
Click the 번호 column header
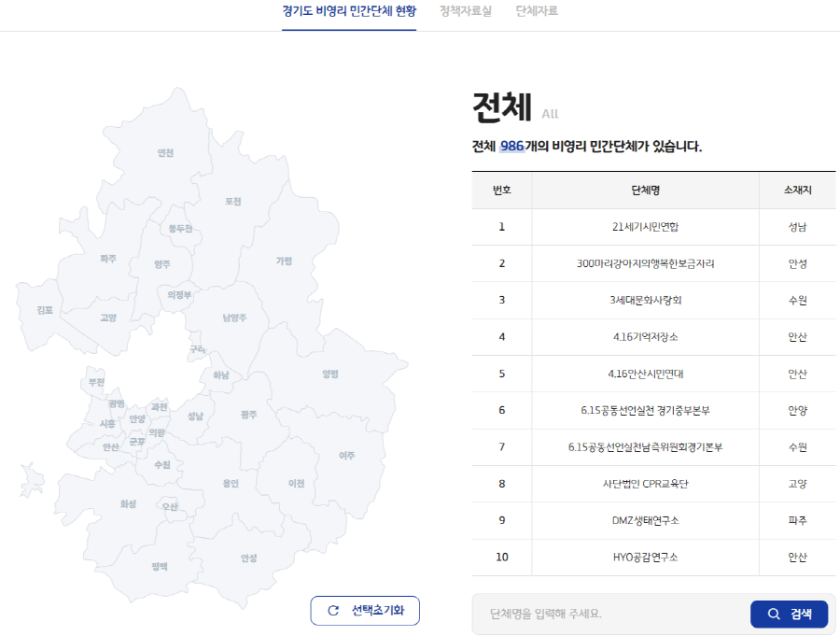[x=502, y=190]
